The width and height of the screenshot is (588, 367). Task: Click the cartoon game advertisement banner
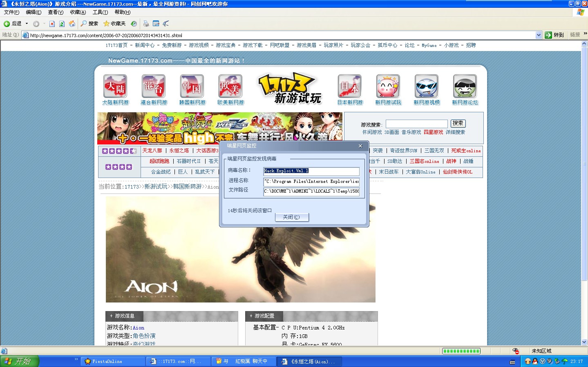click(220, 128)
